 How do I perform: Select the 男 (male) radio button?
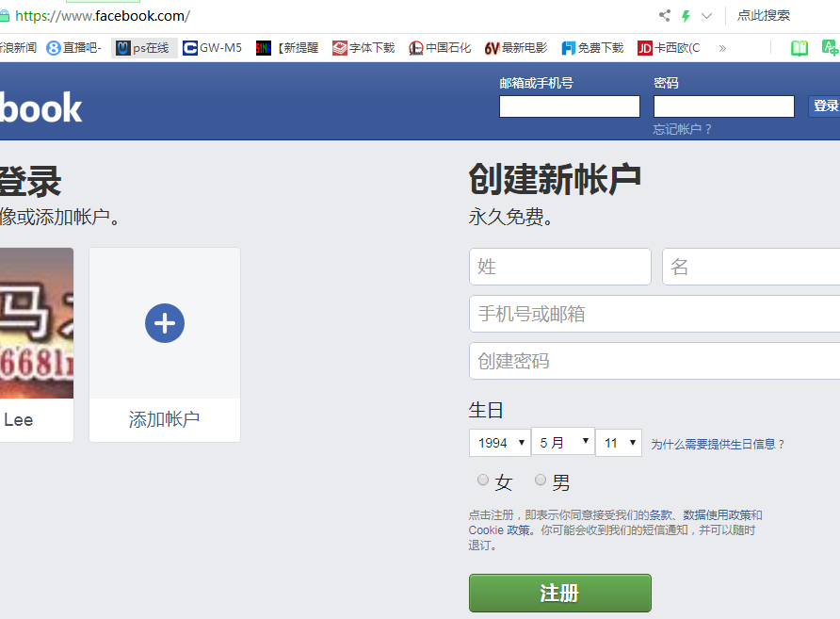tap(541, 481)
